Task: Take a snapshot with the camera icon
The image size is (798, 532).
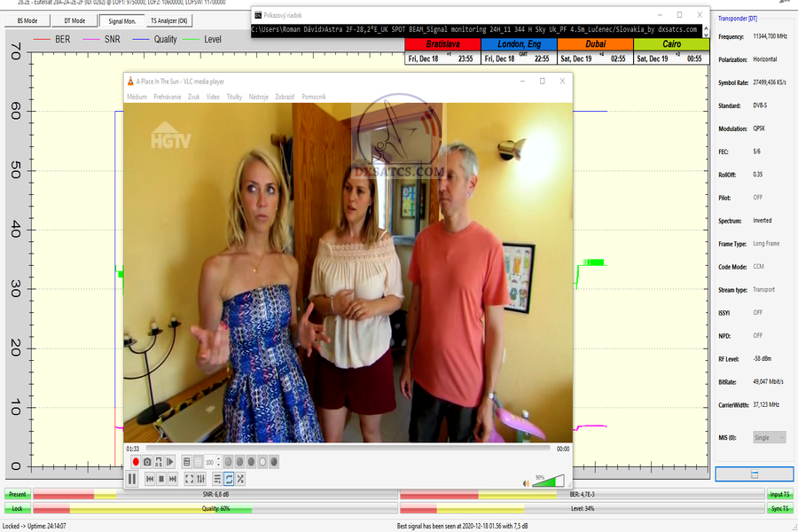Action: pyautogui.click(x=147, y=462)
